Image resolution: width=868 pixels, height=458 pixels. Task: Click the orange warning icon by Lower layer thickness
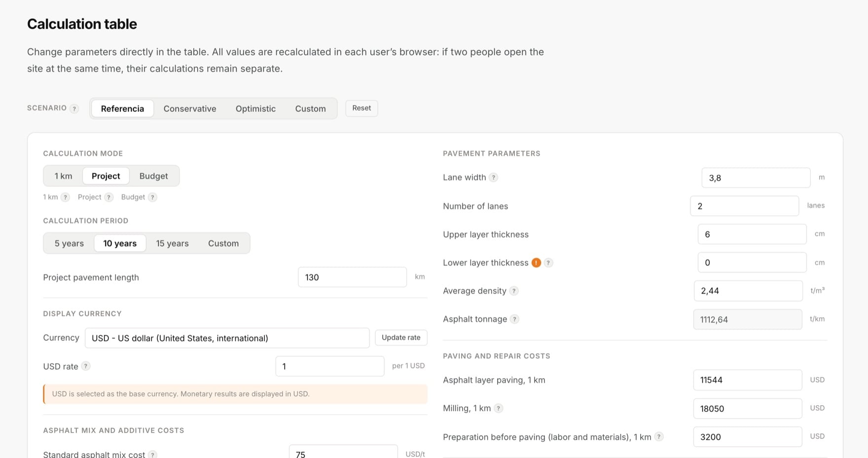click(536, 263)
